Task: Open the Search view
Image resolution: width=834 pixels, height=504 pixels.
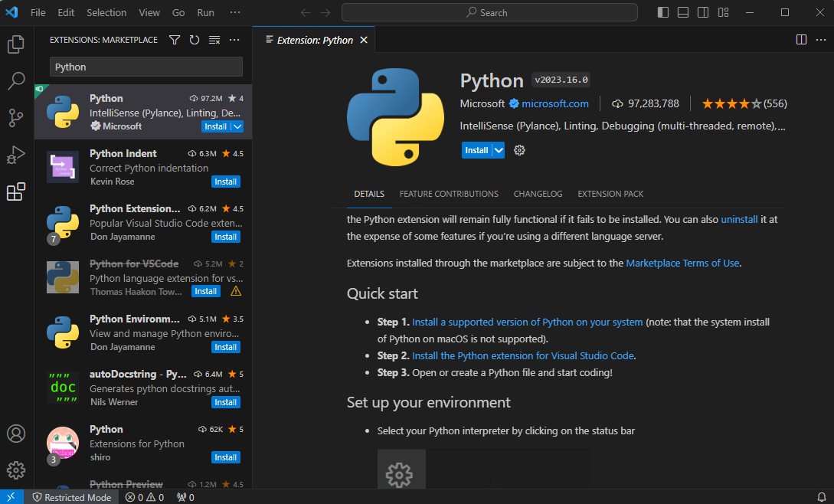Action: 16,81
